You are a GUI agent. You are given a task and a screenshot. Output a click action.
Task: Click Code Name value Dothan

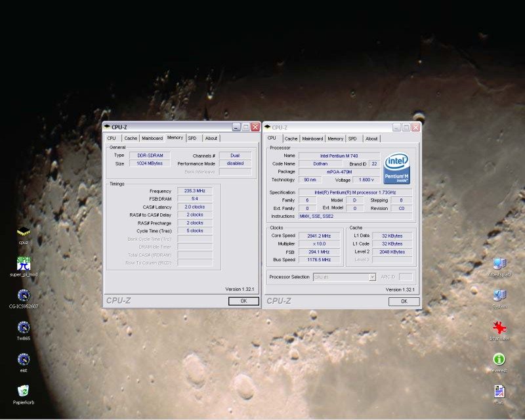(x=320, y=164)
